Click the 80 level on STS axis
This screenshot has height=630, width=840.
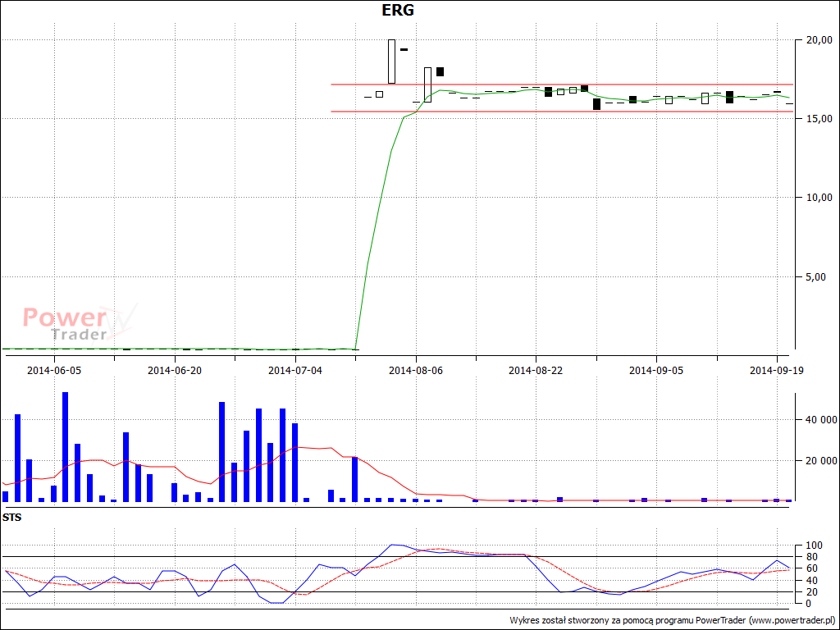click(x=810, y=557)
